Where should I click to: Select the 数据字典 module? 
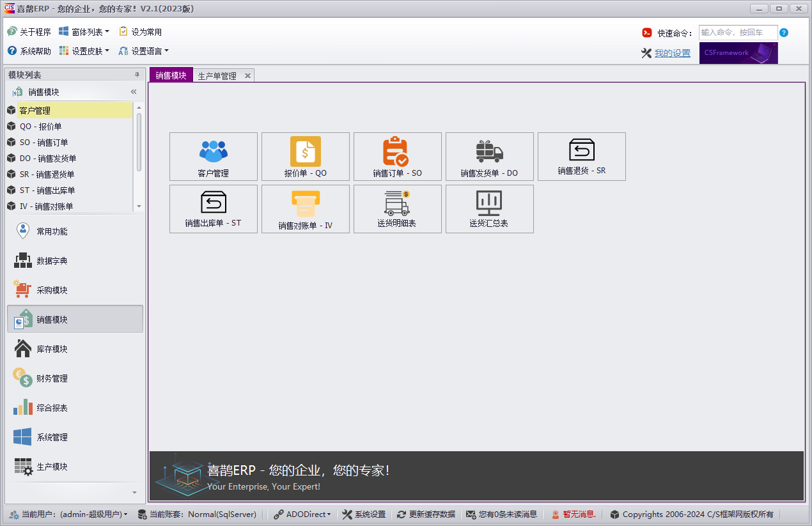pyautogui.click(x=75, y=261)
